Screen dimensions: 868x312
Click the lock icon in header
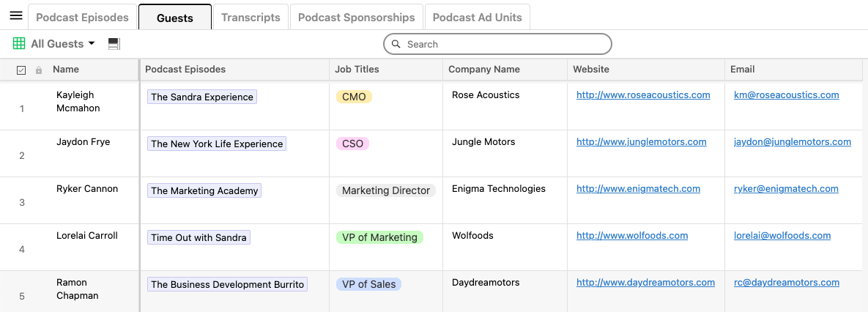pos(39,70)
